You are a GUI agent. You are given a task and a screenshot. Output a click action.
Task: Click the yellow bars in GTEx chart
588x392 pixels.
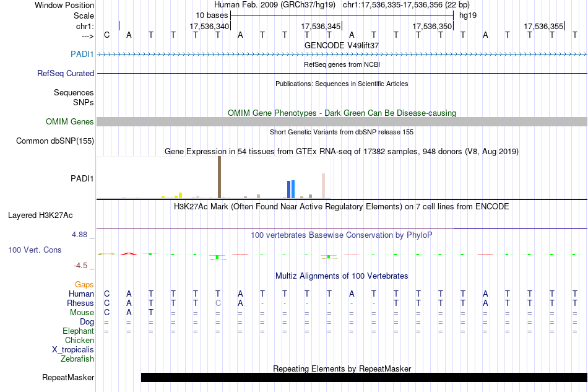pyautogui.click(x=173, y=196)
